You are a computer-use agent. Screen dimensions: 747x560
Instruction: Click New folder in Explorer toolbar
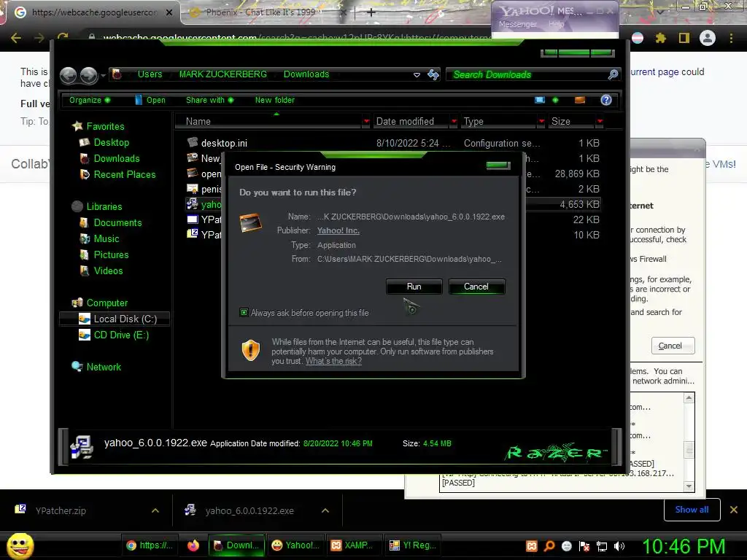pyautogui.click(x=274, y=100)
